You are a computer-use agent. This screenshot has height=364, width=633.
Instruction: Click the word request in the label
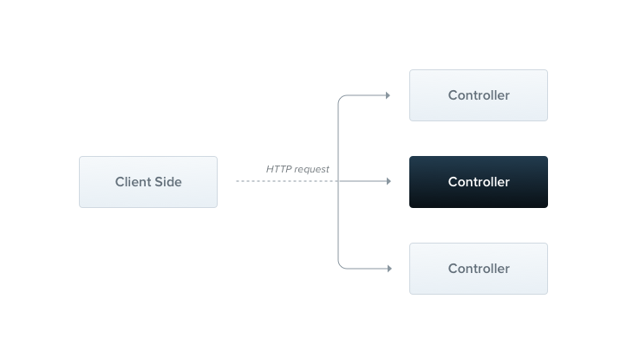[x=311, y=170]
